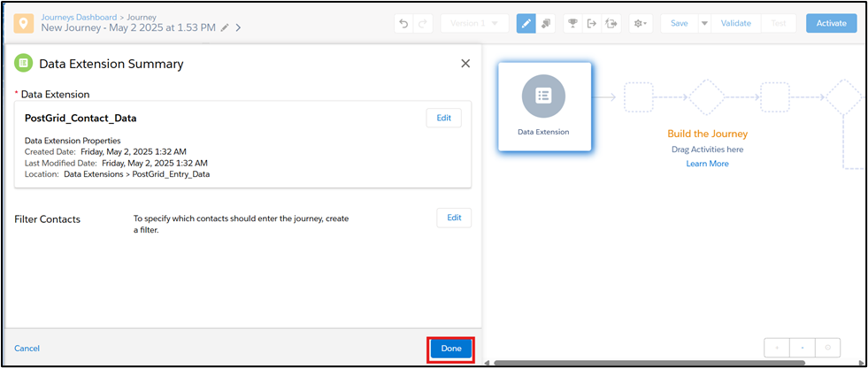The width and height of the screenshot is (868, 368).
Task: Click the exit criteria arrow icon
Action: (x=592, y=24)
